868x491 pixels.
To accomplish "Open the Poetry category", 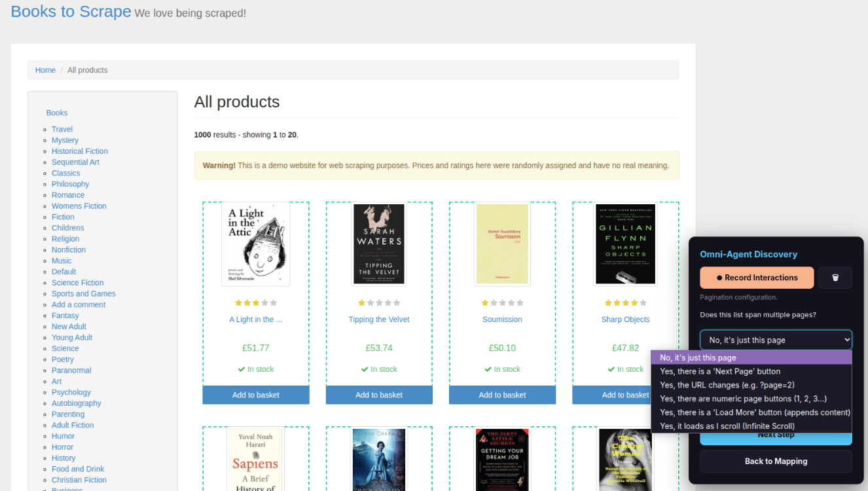I will (x=63, y=359).
